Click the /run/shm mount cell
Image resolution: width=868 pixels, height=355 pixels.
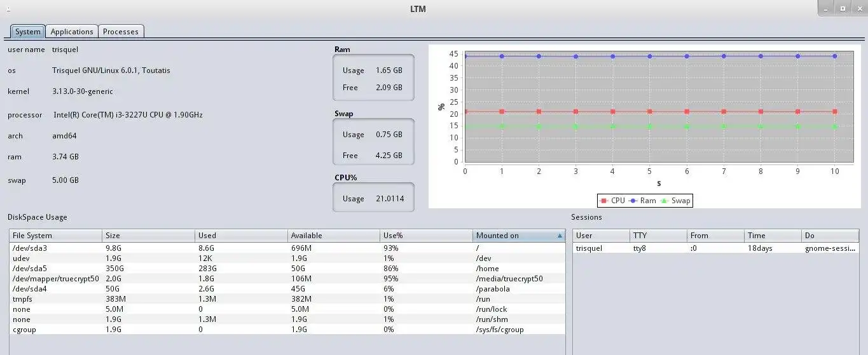pyautogui.click(x=519, y=319)
